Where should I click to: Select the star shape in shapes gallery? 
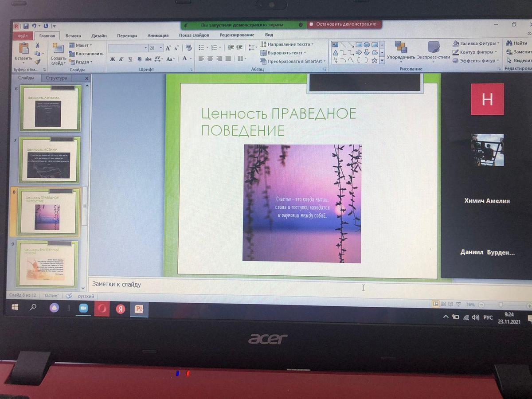click(x=375, y=60)
